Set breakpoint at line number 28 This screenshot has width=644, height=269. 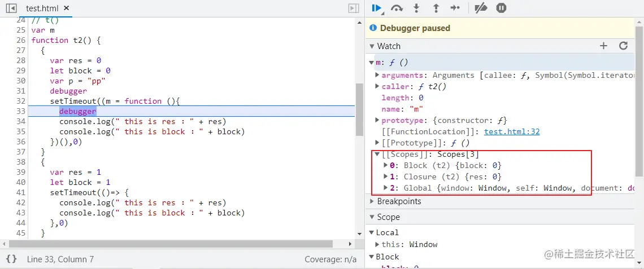20,61
